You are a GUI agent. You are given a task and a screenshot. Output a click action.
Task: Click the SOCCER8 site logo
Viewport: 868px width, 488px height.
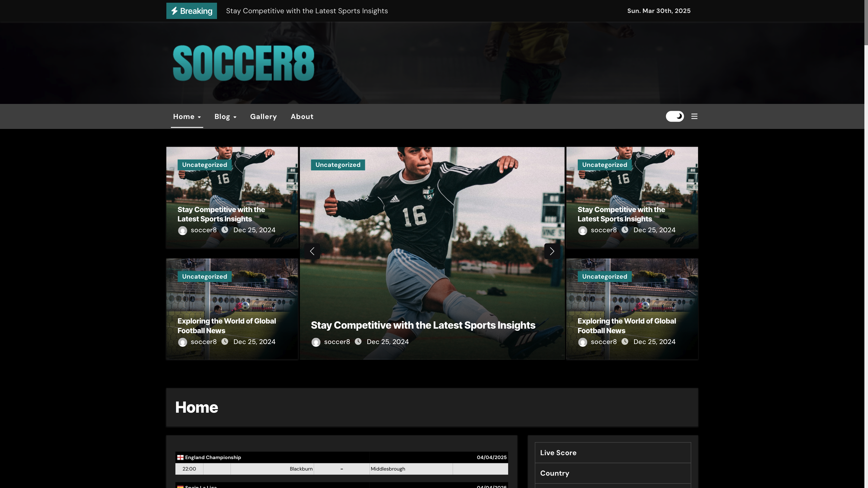point(243,63)
